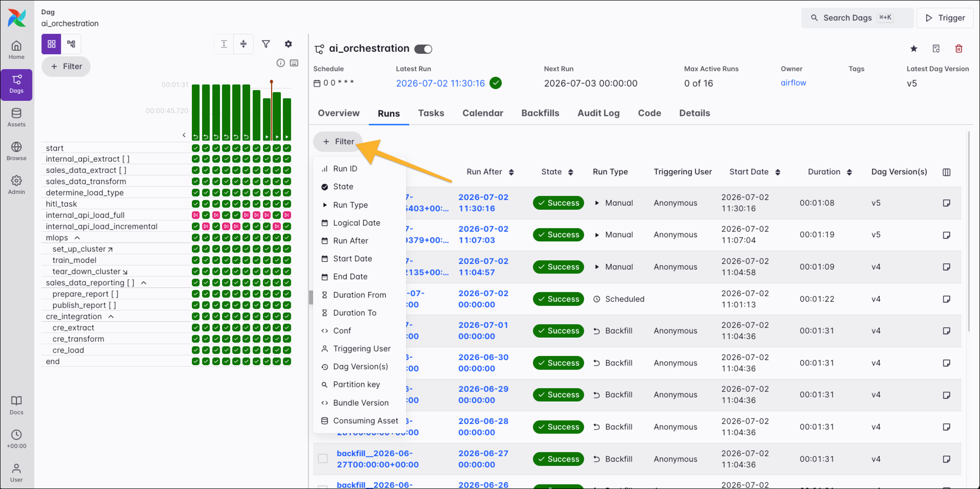Screen dimensions: 980x489
Task: Click the grid funnel filter icon
Action: [266, 44]
